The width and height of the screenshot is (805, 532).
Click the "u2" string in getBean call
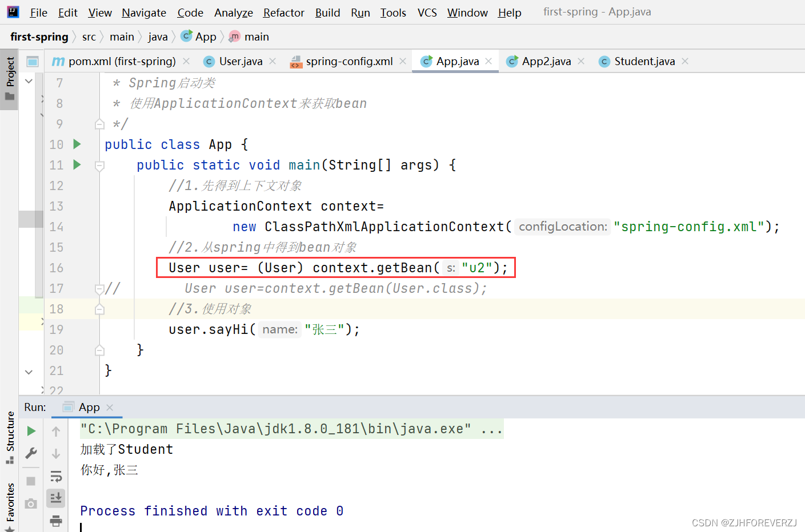click(x=477, y=268)
